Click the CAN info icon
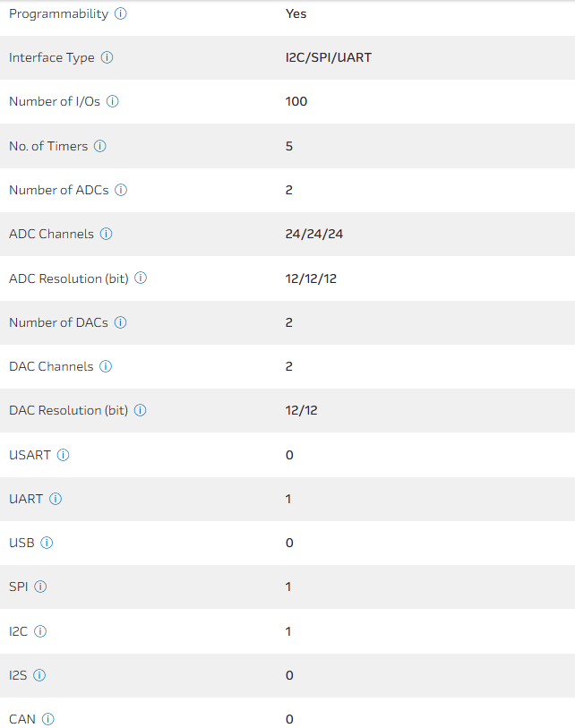The width and height of the screenshot is (575, 728). (x=48, y=719)
